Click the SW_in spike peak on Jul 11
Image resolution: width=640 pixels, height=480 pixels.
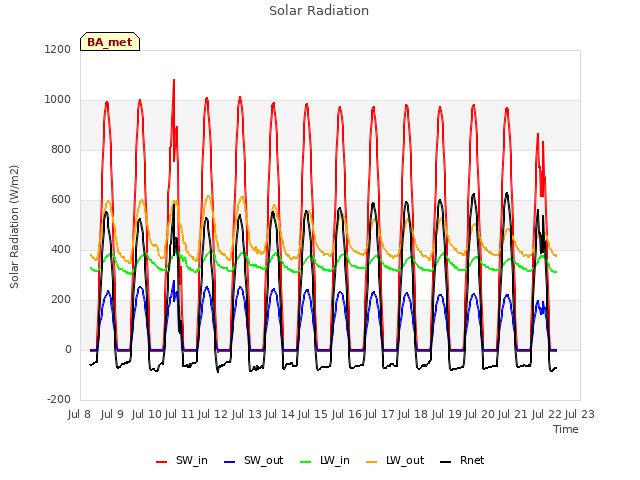(174, 80)
